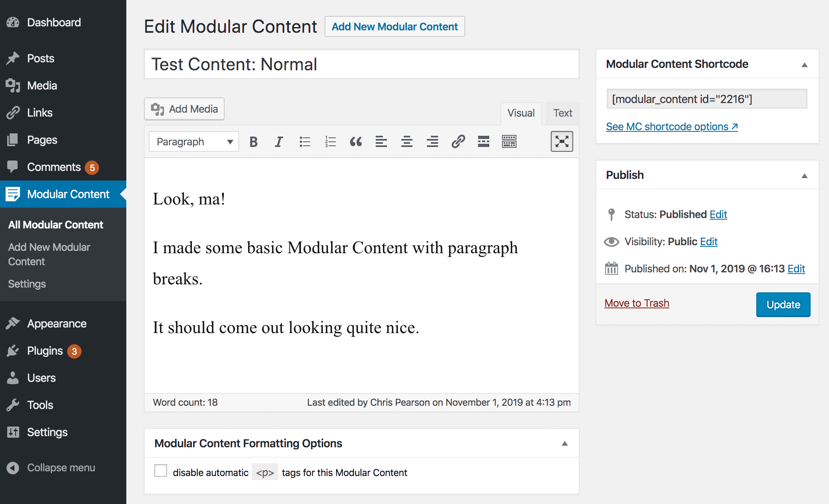
Task: Insert a bulleted list
Action: point(305,142)
